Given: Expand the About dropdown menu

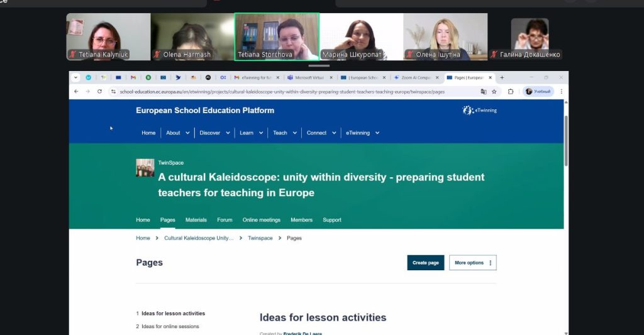Looking at the screenshot, I should (x=177, y=133).
